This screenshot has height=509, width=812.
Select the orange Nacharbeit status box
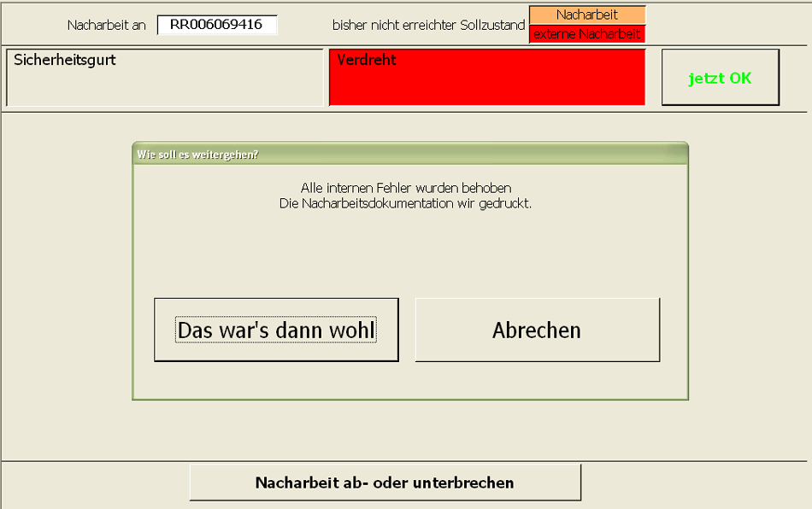(586, 15)
